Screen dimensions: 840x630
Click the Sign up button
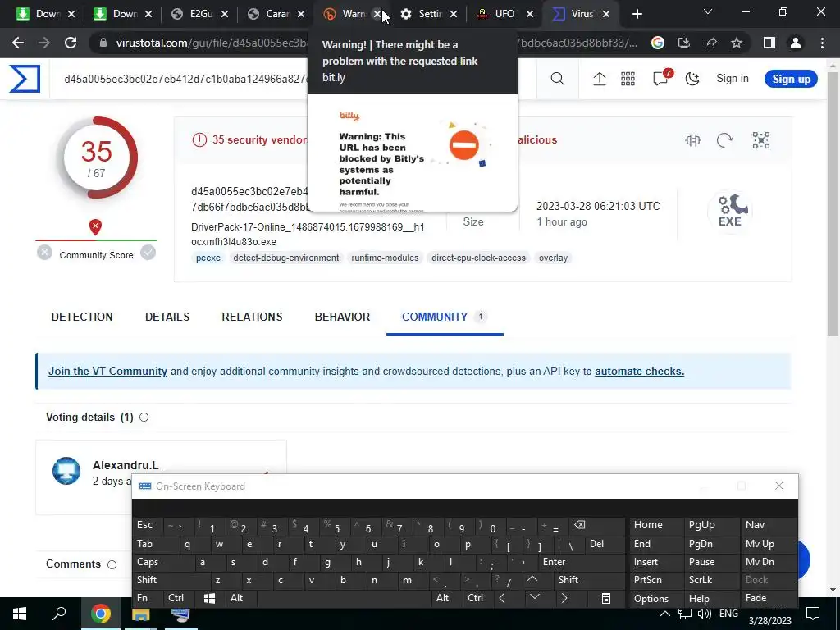coord(791,80)
